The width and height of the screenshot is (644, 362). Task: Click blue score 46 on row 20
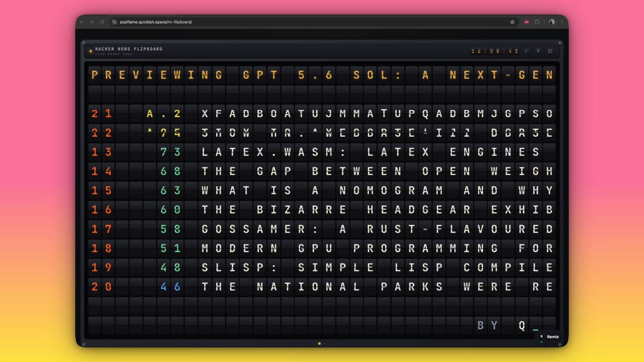point(170,287)
